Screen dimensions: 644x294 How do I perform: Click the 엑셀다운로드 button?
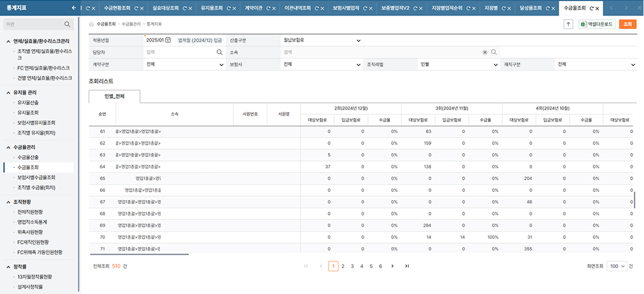point(595,24)
